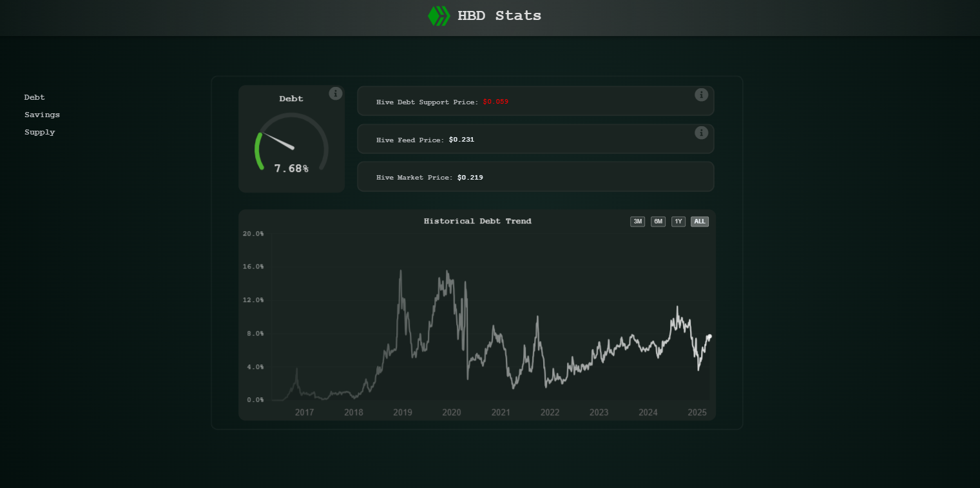Go to Supply section in sidebar
The width and height of the screenshot is (980, 488).
(x=40, y=132)
